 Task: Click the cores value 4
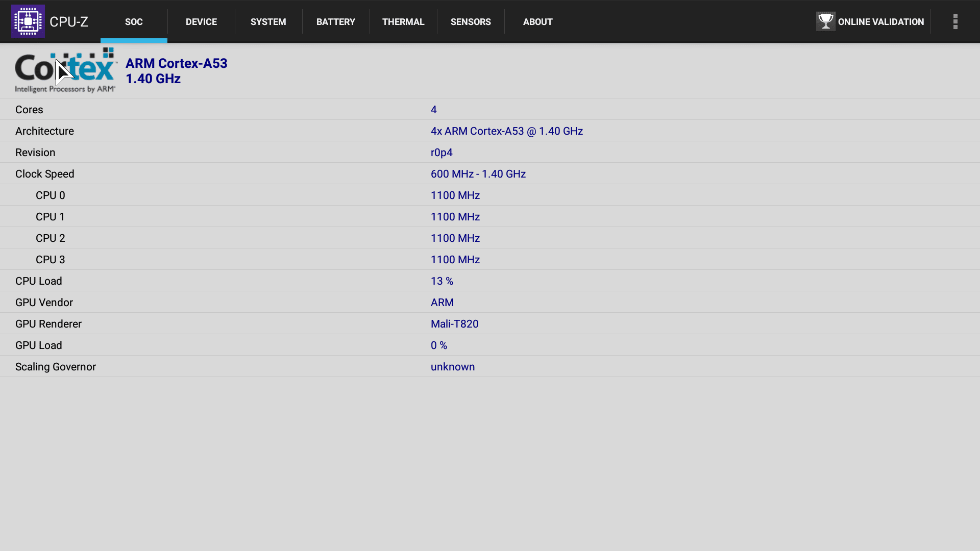pos(434,110)
